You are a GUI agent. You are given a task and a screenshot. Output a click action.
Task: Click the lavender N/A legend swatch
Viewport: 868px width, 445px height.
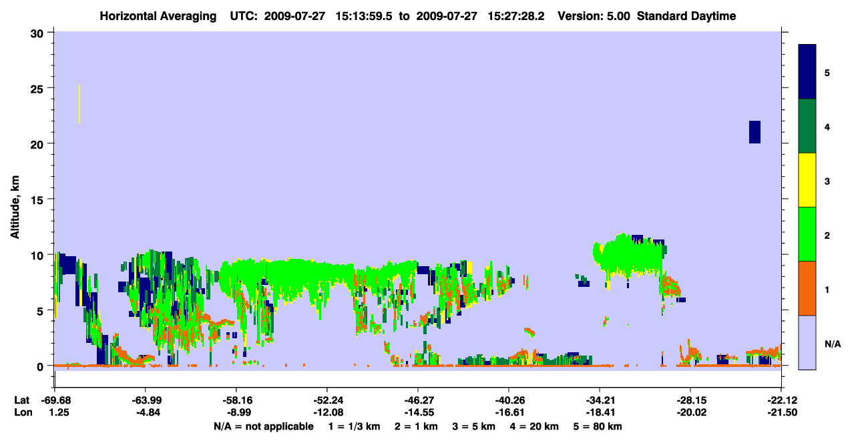pos(807,342)
